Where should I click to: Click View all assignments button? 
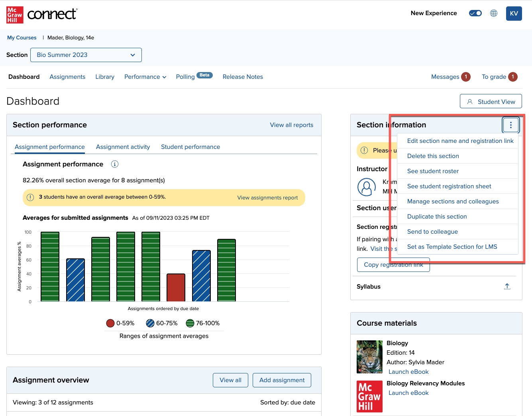[230, 380]
